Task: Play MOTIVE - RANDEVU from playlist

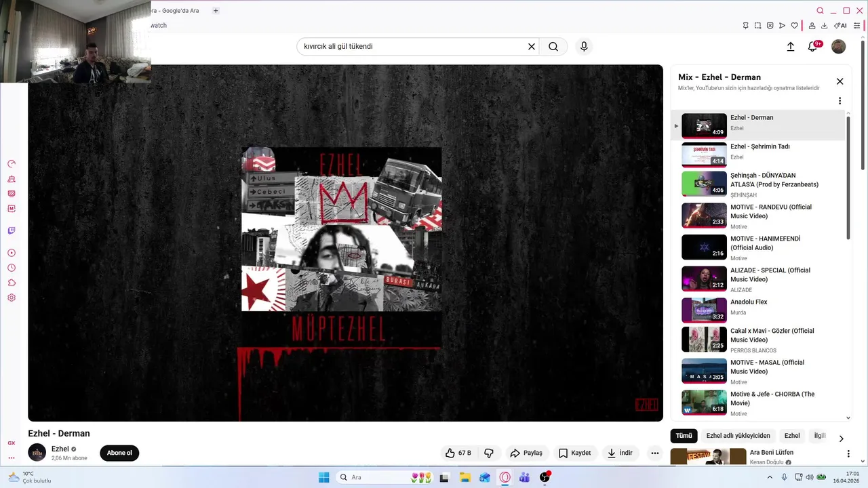Action: tap(758, 216)
